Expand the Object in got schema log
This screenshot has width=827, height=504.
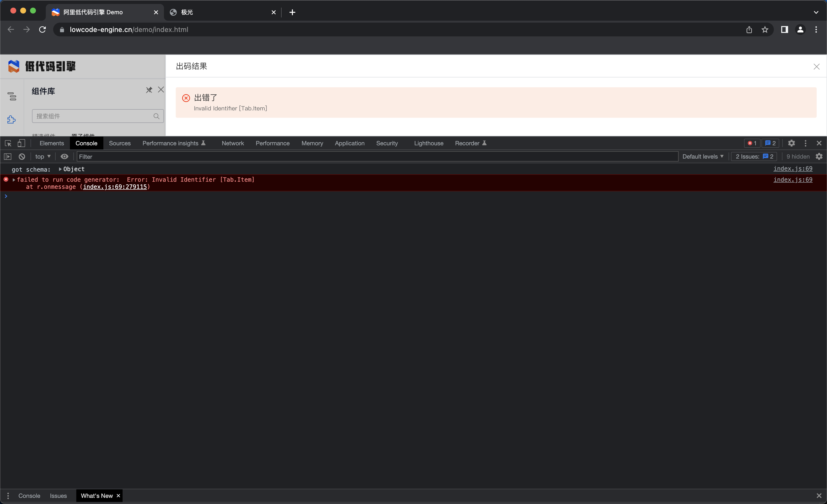point(60,169)
